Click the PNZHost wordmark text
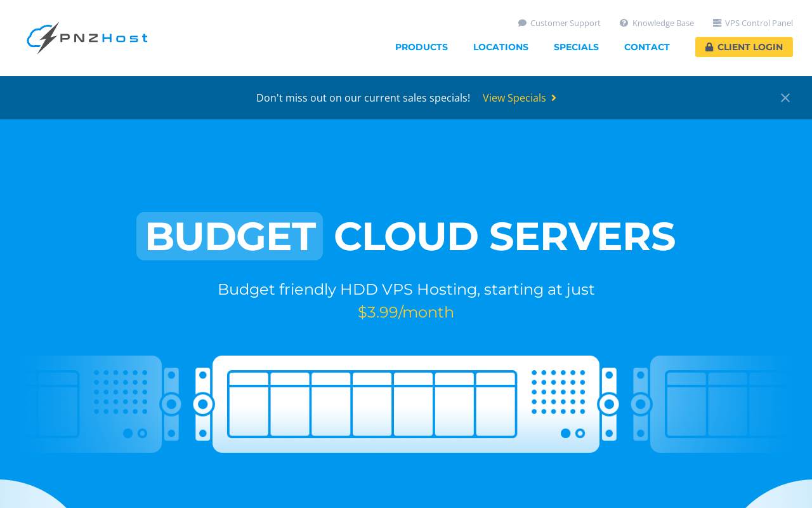This screenshot has height=508, width=812. [x=104, y=38]
